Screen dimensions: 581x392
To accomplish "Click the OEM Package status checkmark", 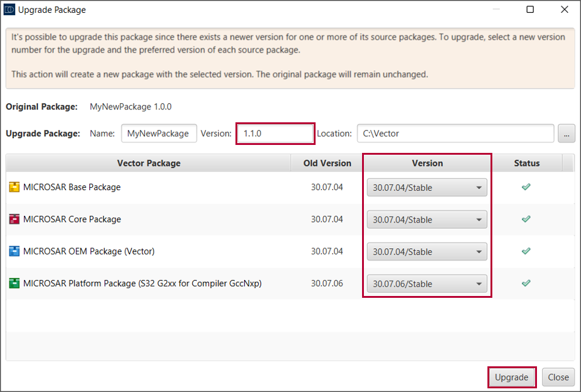I will (526, 251).
